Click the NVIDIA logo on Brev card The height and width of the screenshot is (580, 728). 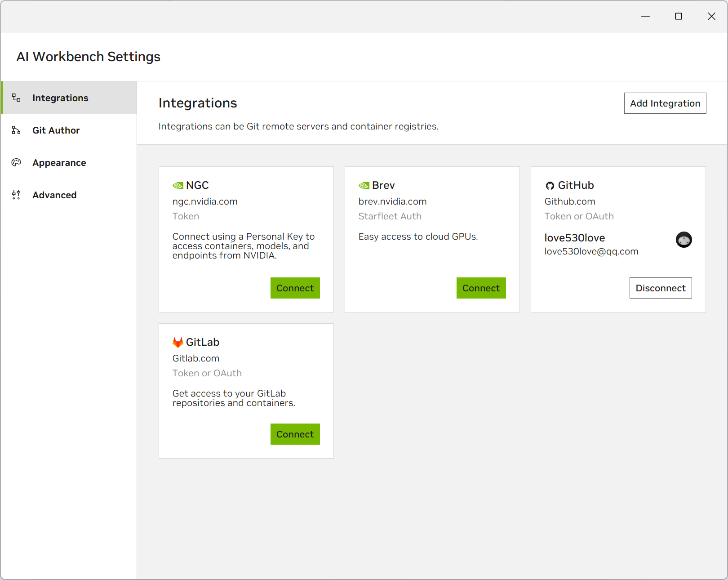(364, 186)
